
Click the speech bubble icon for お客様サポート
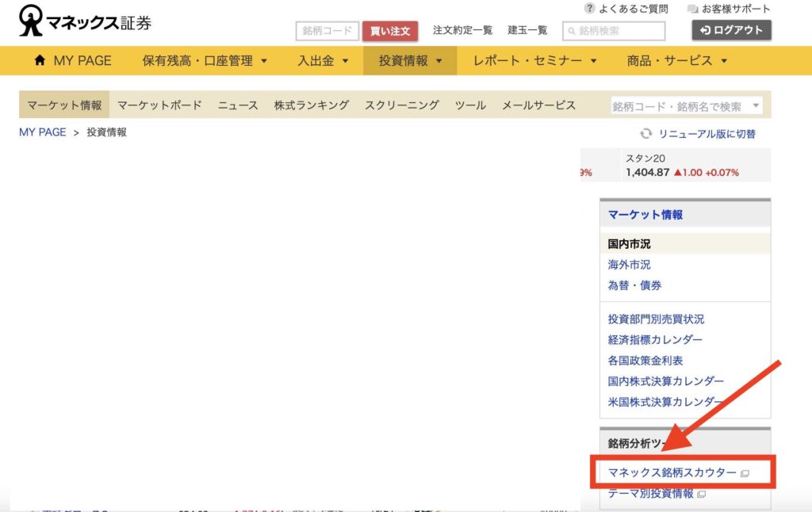pyautogui.click(x=693, y=10)
